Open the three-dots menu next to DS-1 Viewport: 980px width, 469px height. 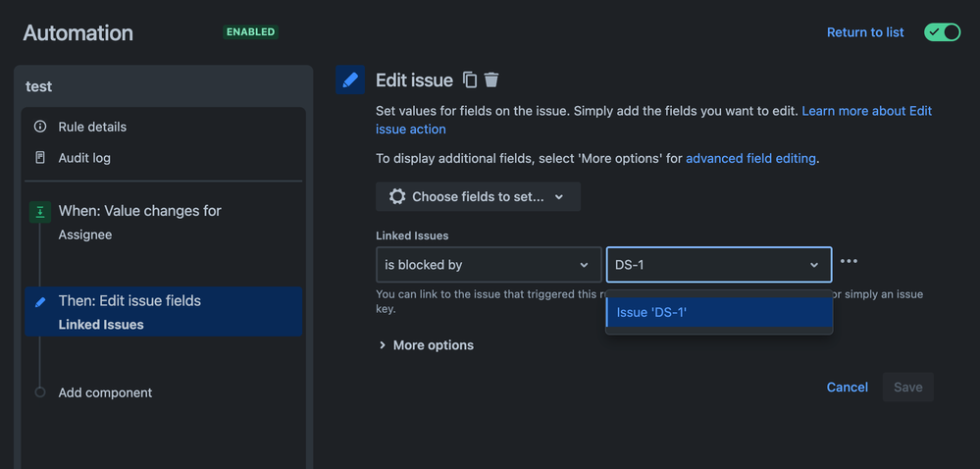coord(849,261)
